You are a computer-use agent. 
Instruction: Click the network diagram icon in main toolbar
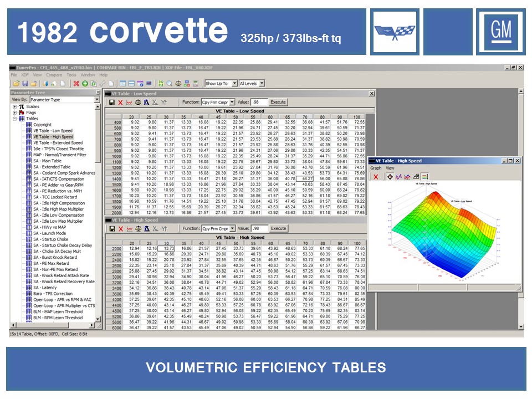click(187, 84)
